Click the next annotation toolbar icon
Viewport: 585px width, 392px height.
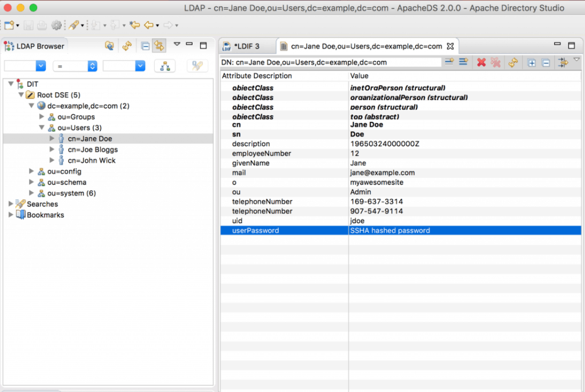pyautogui.click(x=96, y=25)
